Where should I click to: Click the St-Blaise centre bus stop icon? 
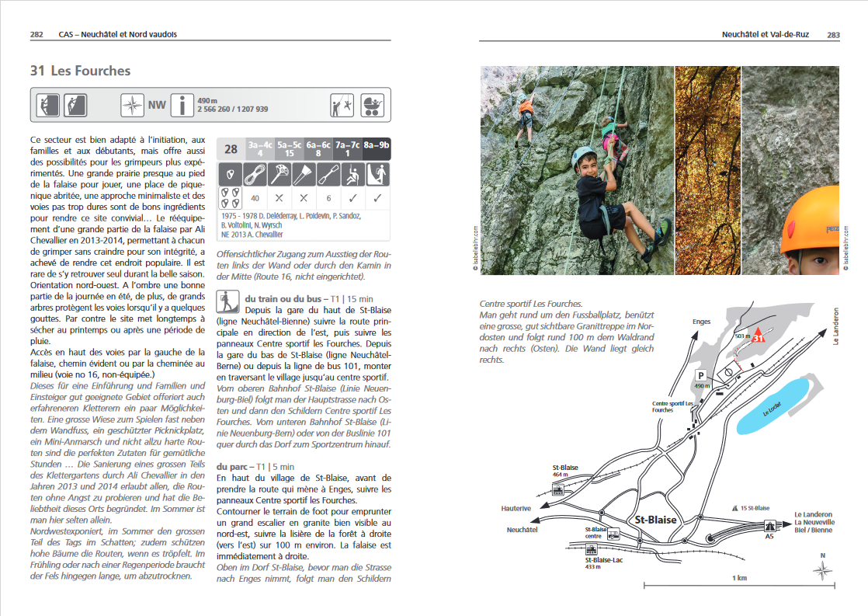pos(613,534)
